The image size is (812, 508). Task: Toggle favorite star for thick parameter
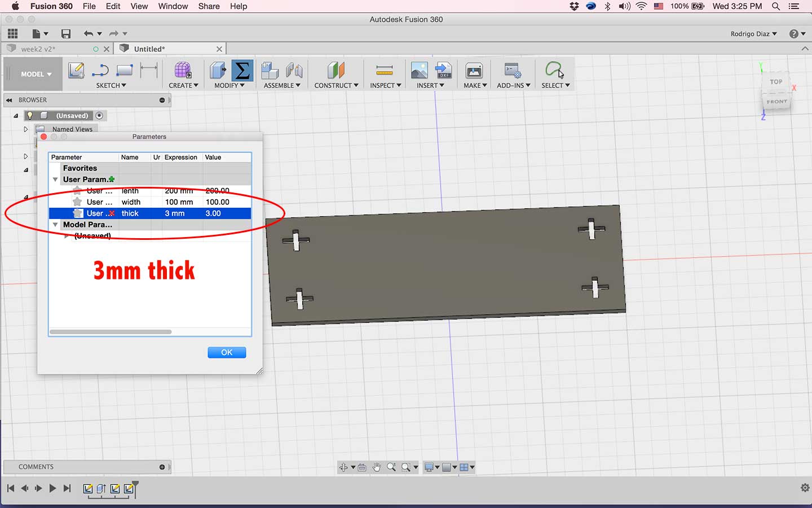point(78,213)
